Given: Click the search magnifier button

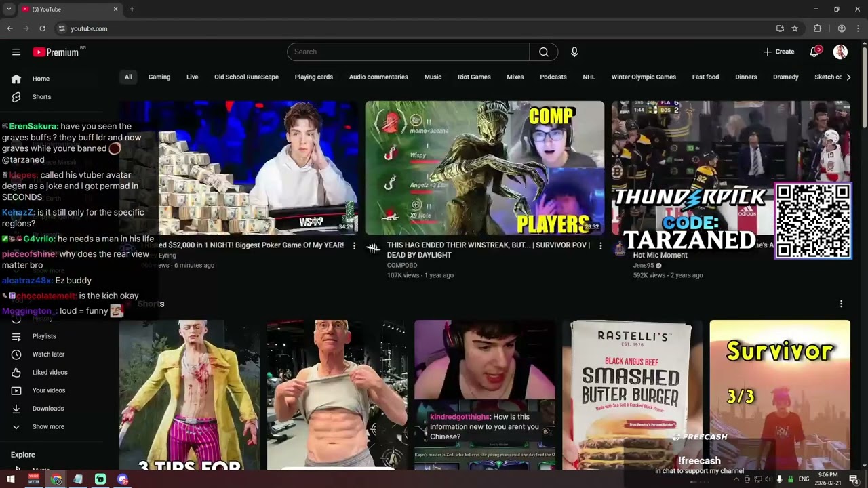Looking at the screenshot, I should click(x=544, y=52).
